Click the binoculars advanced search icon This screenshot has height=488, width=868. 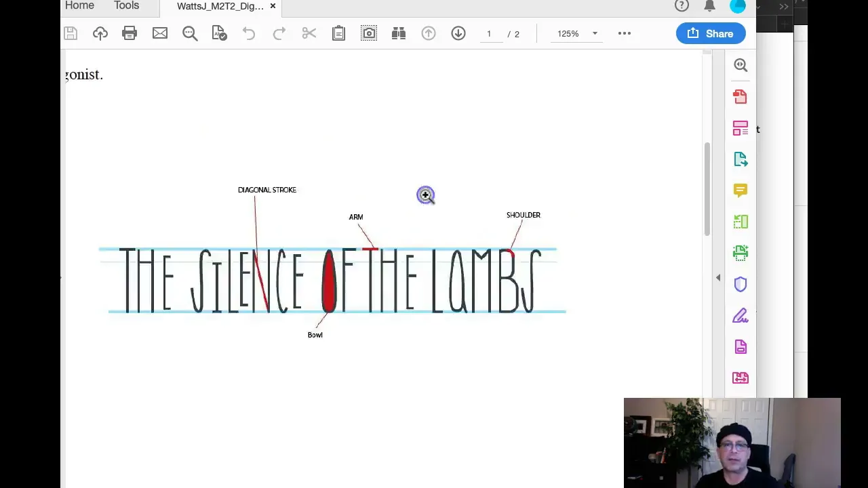(x=399, y=33)
